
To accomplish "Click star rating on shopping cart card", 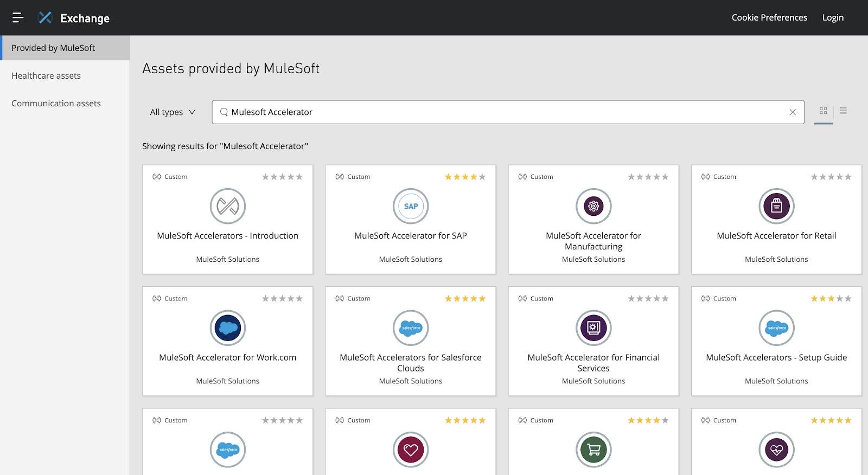I will coord(648,420).
